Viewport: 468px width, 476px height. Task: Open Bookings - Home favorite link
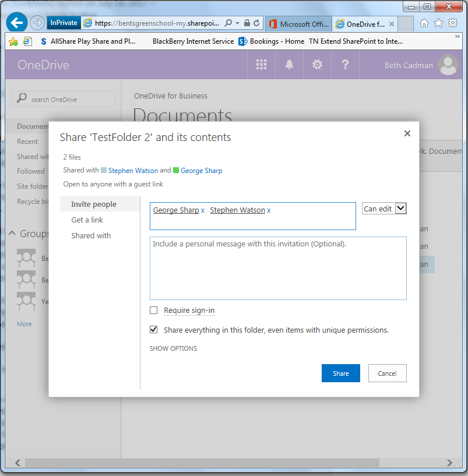[x=272, y=41]
